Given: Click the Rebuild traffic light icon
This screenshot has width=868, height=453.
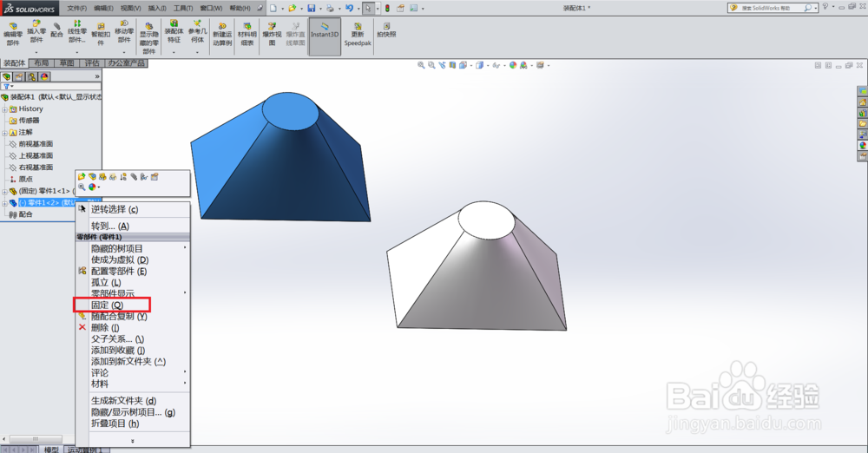Looking at the screenshot, I should click(x=387, y=9).
